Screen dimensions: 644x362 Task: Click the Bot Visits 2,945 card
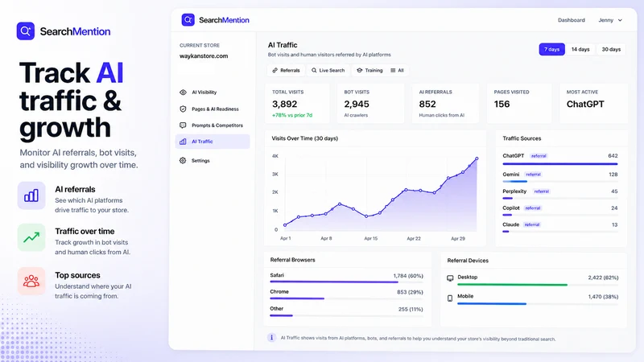coord(370,104)
